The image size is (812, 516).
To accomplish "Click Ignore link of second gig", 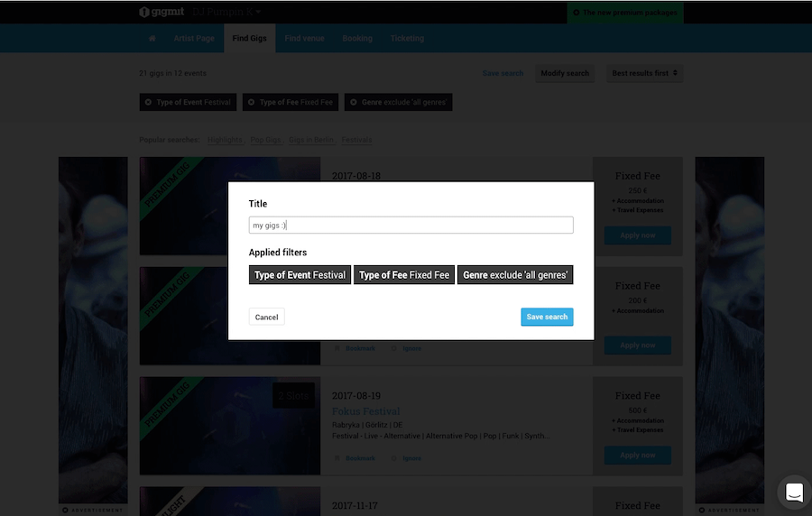I will tap(412, 348).
